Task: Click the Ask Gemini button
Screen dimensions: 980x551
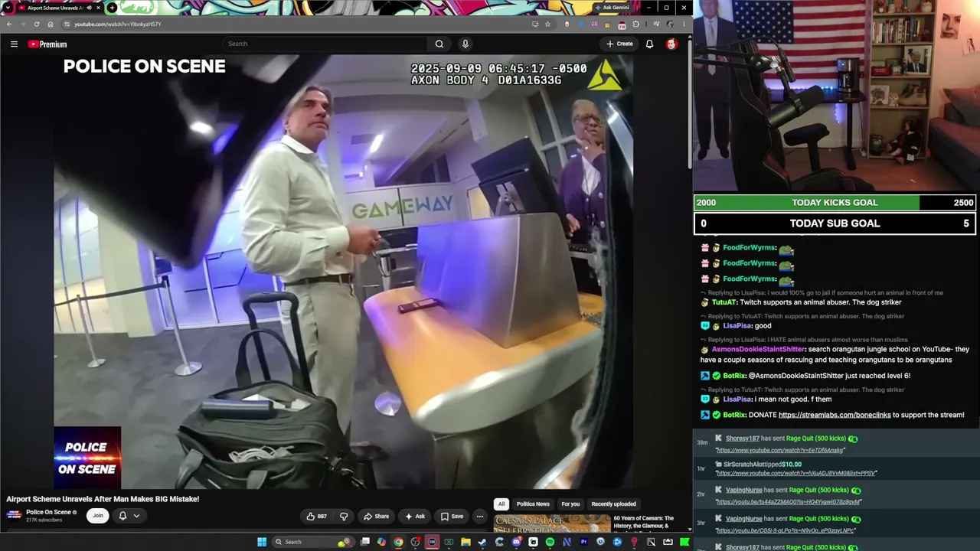Action: pos(612,8)
